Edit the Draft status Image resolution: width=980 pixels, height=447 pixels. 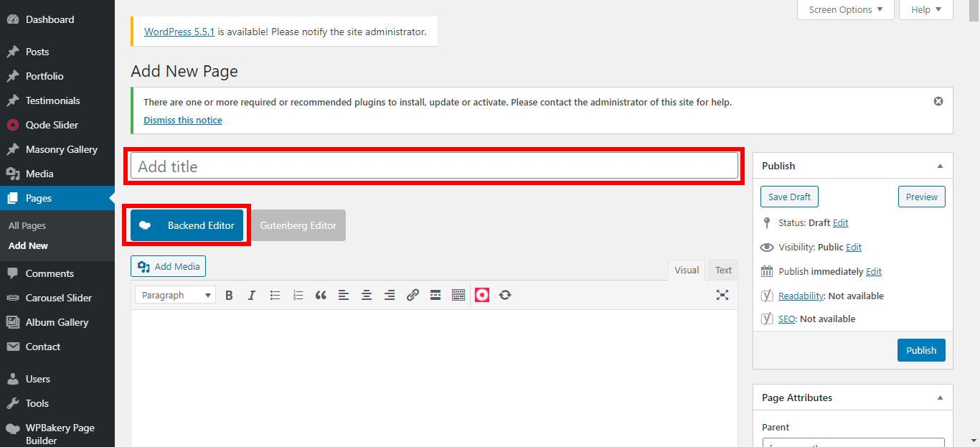point(841,222)
